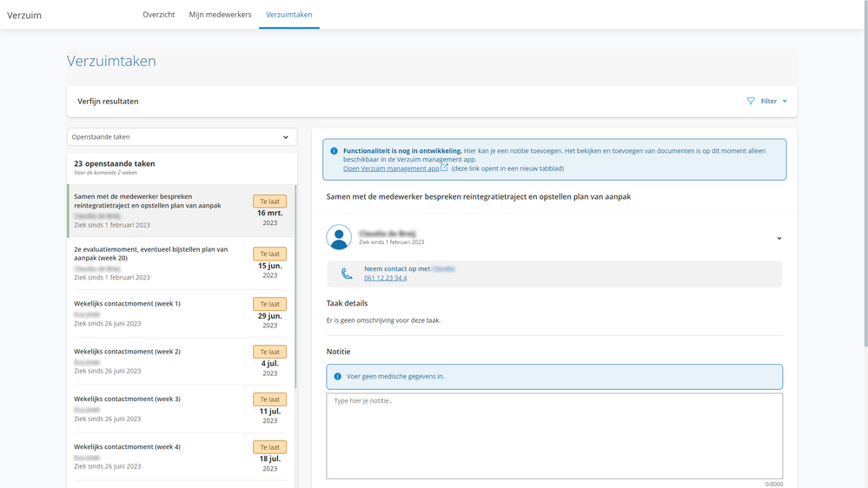Expand employee details chevron
This screenshot has height=488, width=868.
coord(779,239)
